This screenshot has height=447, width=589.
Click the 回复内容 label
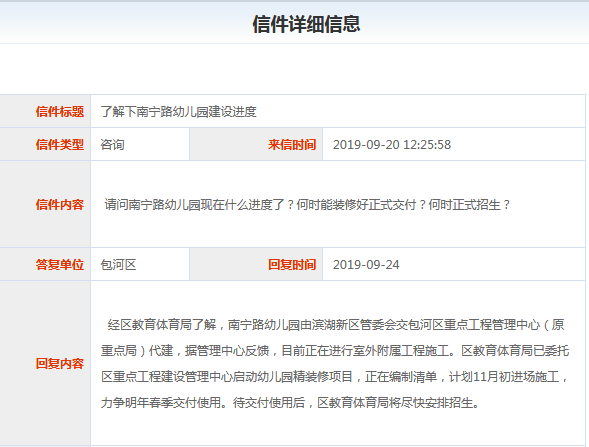point(60,363)
